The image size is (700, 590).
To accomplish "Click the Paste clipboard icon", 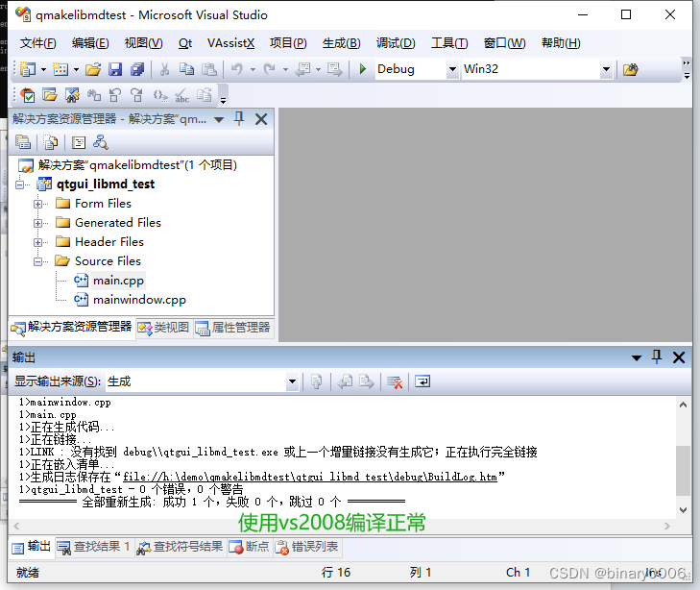I will [x=209, y=69].
